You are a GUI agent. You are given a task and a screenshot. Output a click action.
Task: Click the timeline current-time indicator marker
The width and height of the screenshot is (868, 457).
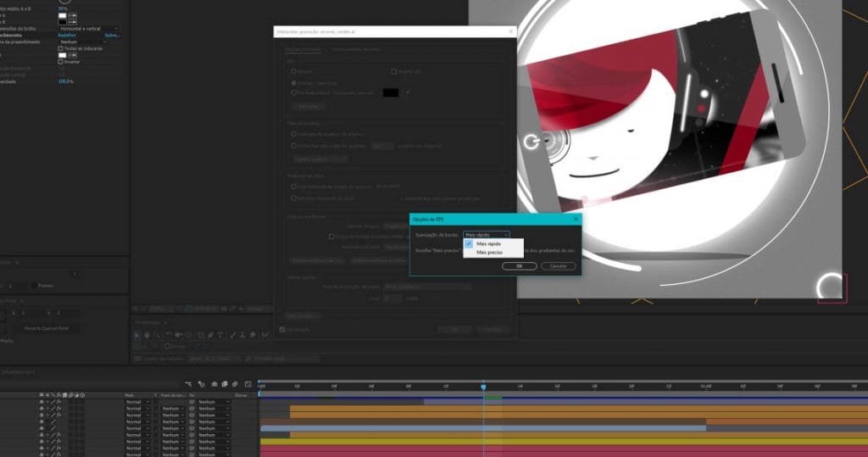[x=483, y=387]
